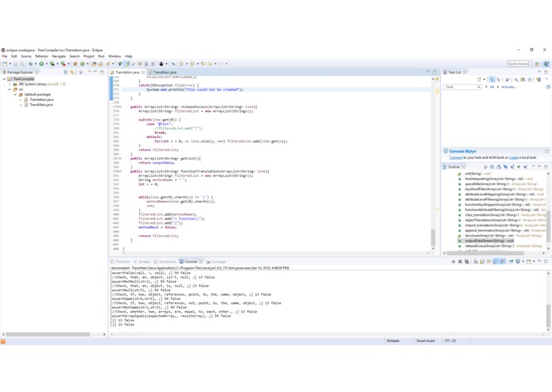552x392 pixels.
Task: Select outputDataStream(String) in Outline
Action: click(489, 240)
